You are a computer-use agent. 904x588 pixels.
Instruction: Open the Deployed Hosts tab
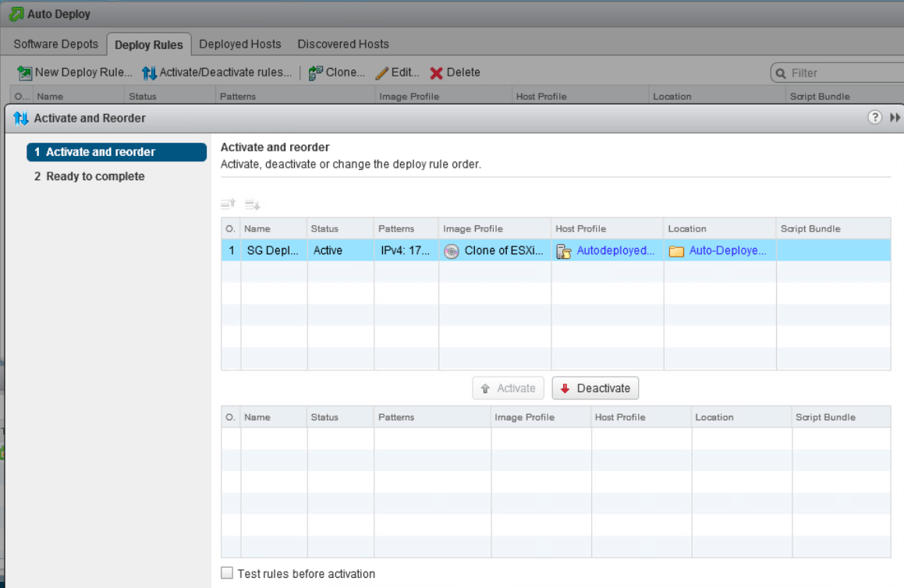[x=239, y=44]
